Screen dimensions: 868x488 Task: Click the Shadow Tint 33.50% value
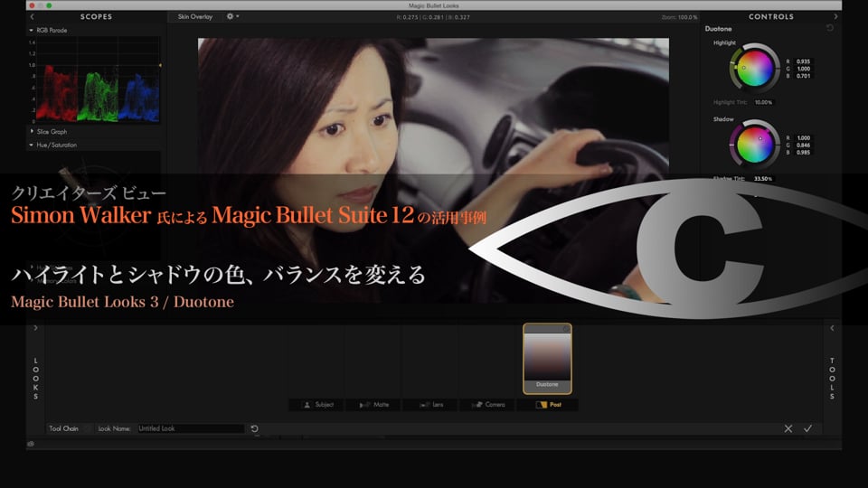tap(763, 179)
